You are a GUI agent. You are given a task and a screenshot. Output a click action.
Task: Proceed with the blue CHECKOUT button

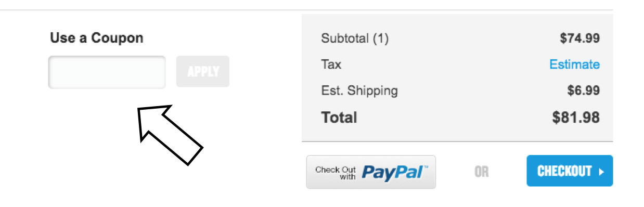coord(570,171)
